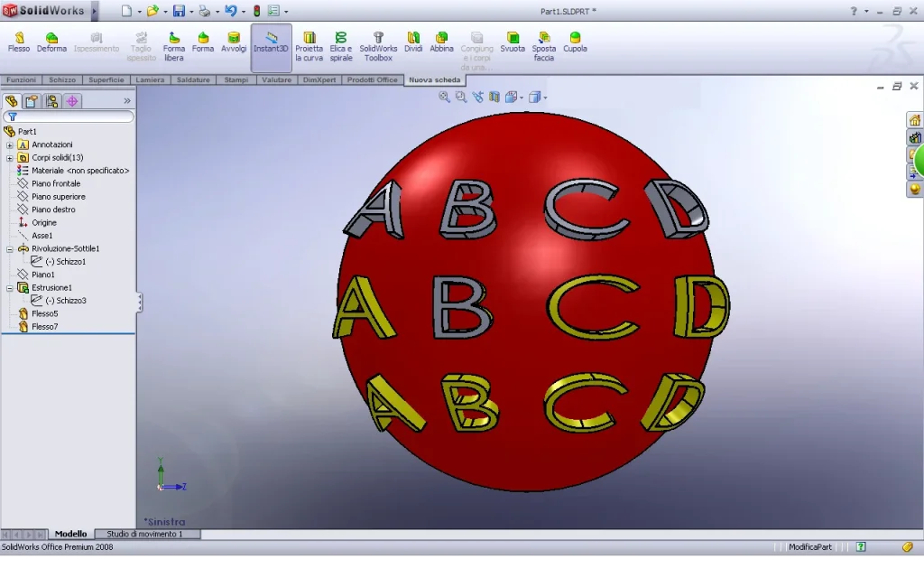This screenshot has height=578, width=924.
Task: Collapse the Estrusione1 feature
Action: (9, 288)
